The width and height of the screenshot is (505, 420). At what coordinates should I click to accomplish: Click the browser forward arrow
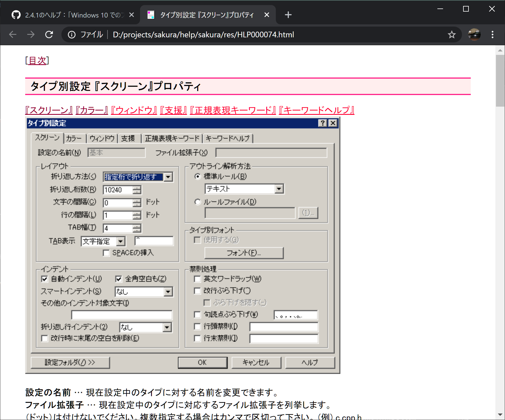(31, 35)
